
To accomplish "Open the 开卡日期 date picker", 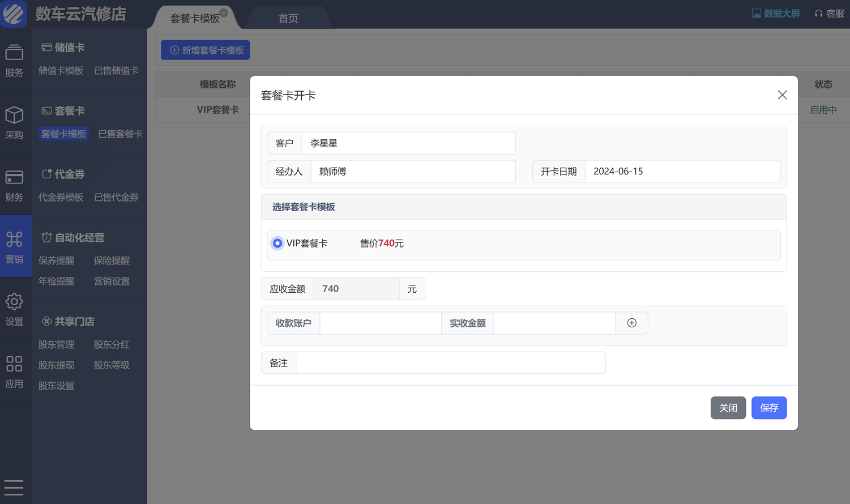I will click(x=682, y=172).
